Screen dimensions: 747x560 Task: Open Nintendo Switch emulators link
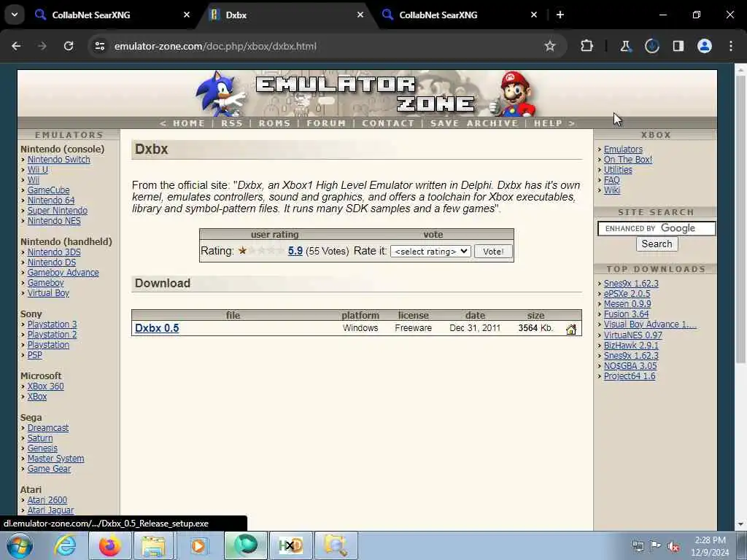tap(58, 160)
